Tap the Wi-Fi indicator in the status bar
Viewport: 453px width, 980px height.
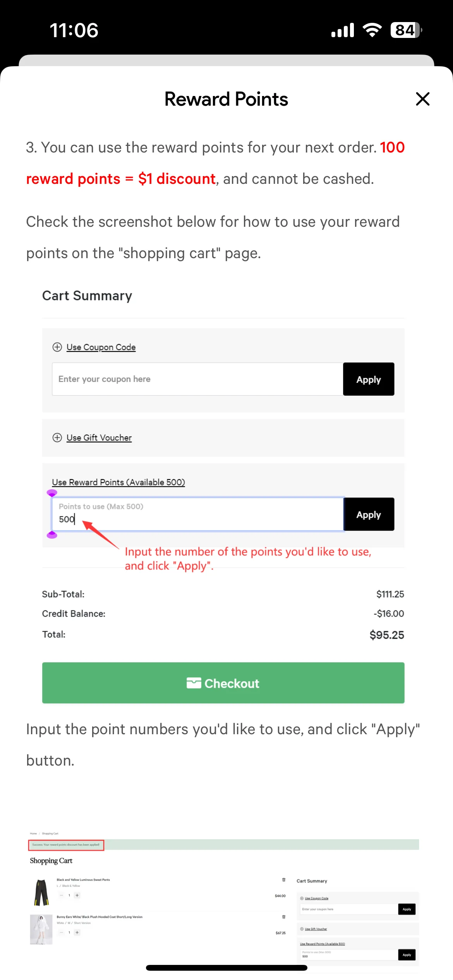coord(372,30)
